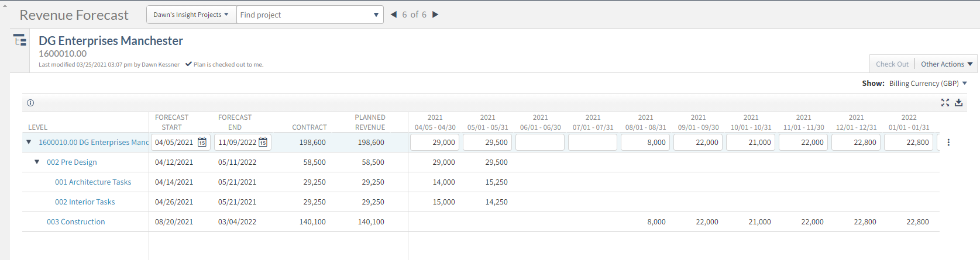Edit 04/05 - 04/30 revenue field 29,000

tap(435, 143)
